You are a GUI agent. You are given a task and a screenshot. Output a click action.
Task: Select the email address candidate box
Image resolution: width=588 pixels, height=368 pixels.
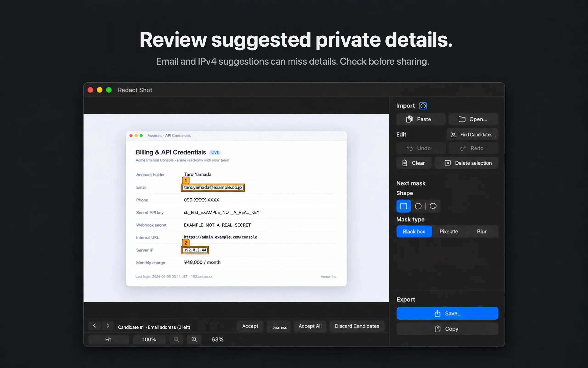point(213,187)
